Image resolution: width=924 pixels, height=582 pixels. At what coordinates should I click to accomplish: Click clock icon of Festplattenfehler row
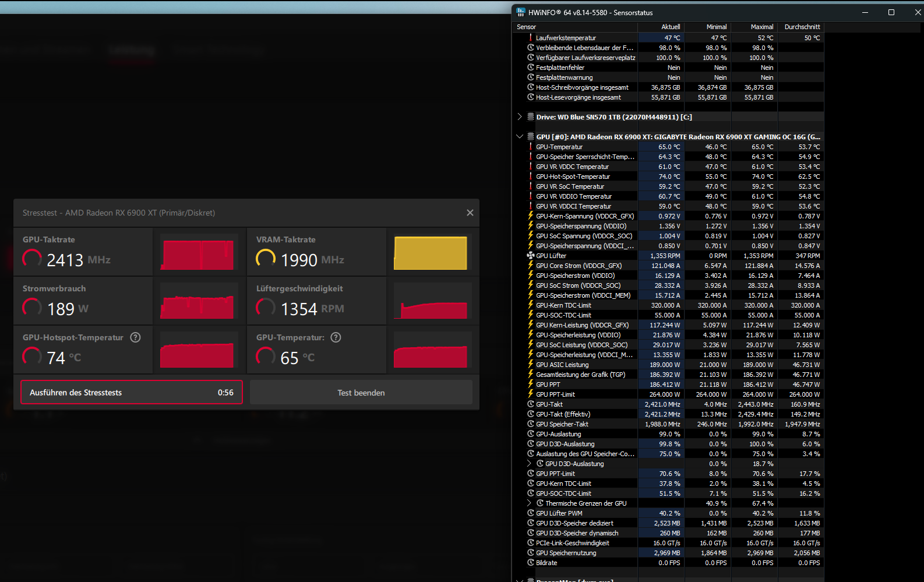531,67
